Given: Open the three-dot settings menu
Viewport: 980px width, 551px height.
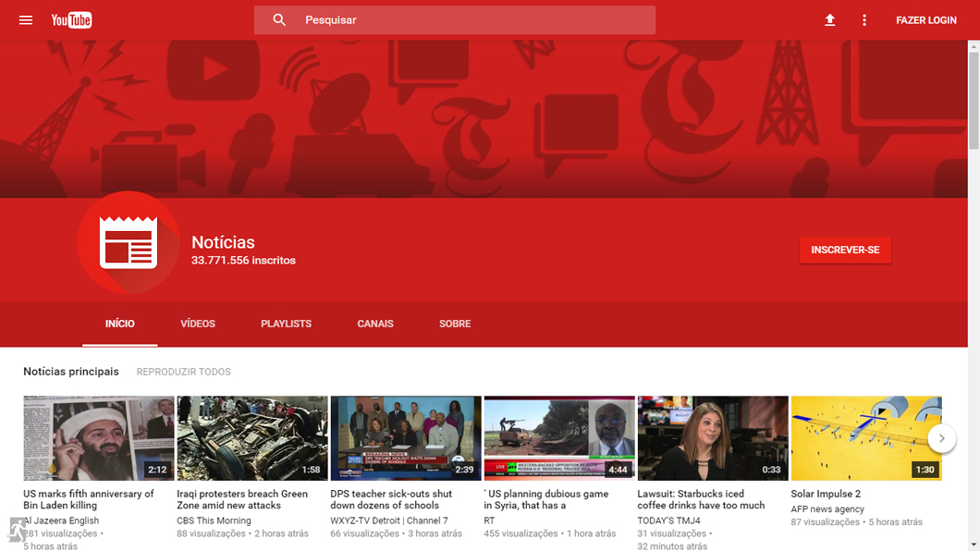Looking at the screenshot, I should (x=864, y=20).
